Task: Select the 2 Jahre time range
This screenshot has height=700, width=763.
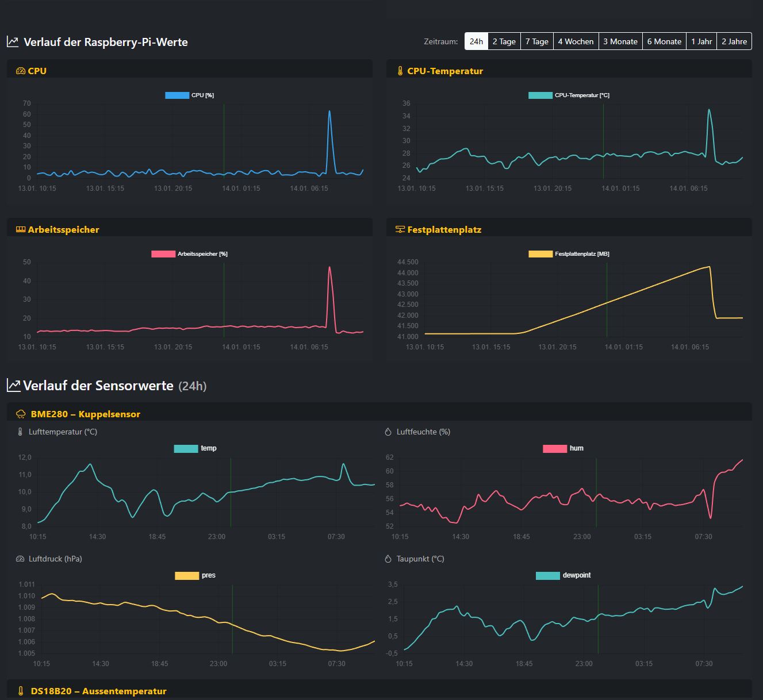Action: (734, 41)
